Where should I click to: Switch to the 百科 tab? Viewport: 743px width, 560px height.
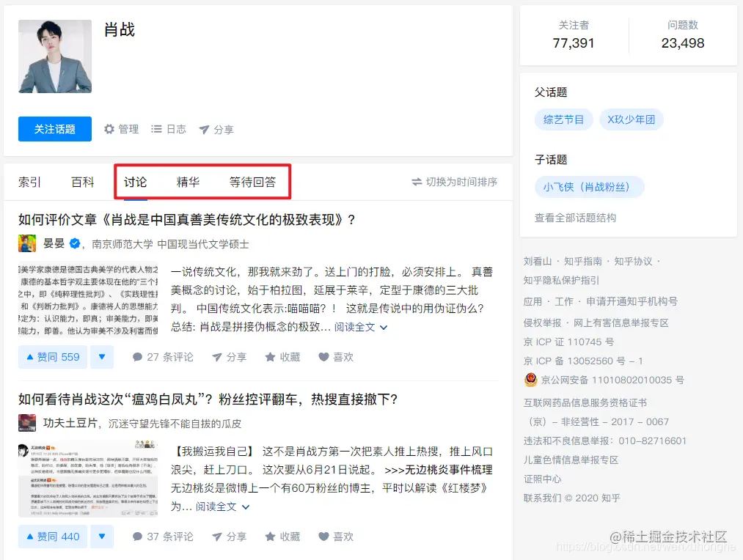click(83, 183)
